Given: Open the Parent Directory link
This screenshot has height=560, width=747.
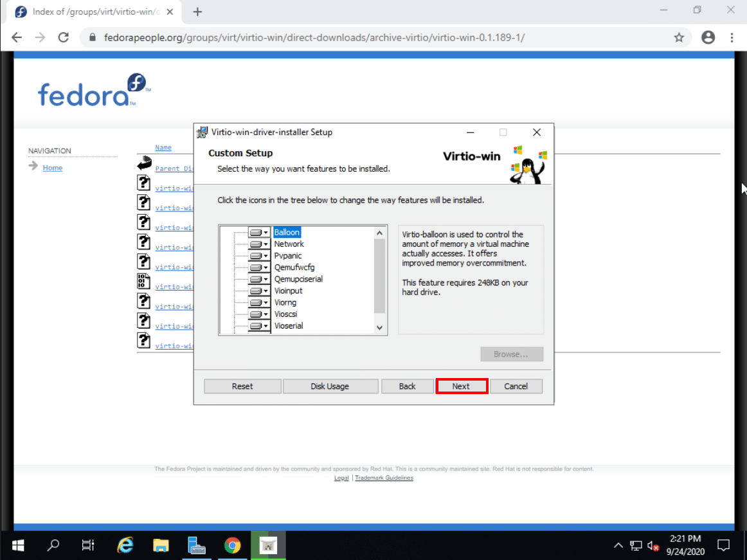Looking at the screenshot, I should (x=174, y=168).
